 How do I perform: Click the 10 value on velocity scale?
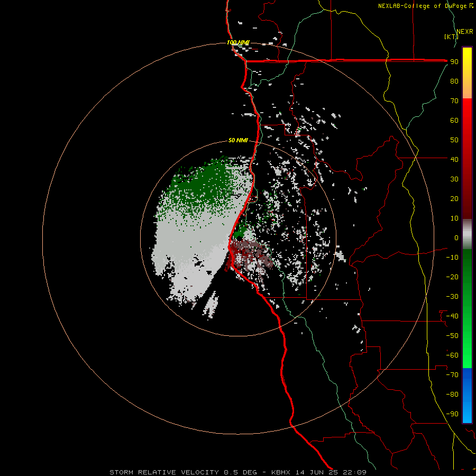click(x=454, y=218)
